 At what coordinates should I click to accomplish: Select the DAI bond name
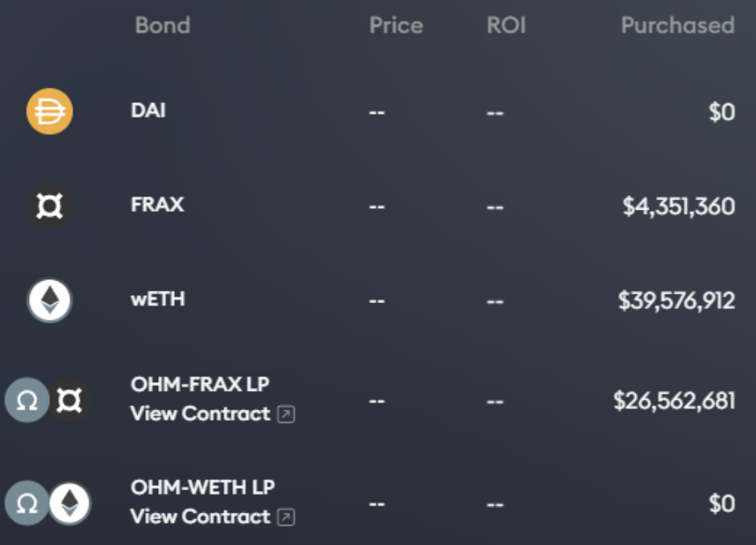pyautogui.click(x=148, y=110)
